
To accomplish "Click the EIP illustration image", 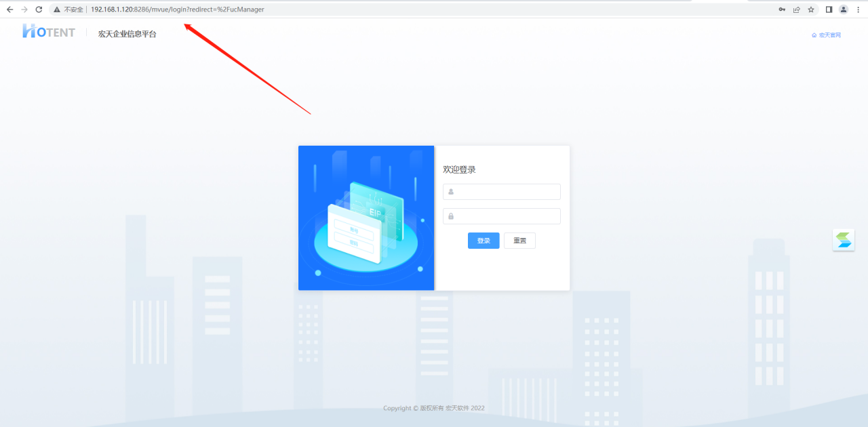I will click(366, 218).
